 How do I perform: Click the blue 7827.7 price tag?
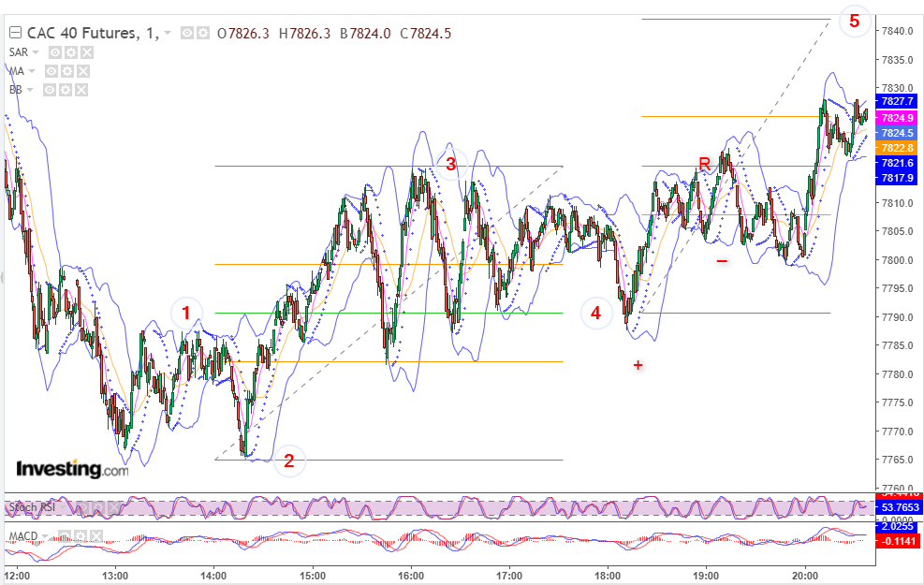(897, 101)
